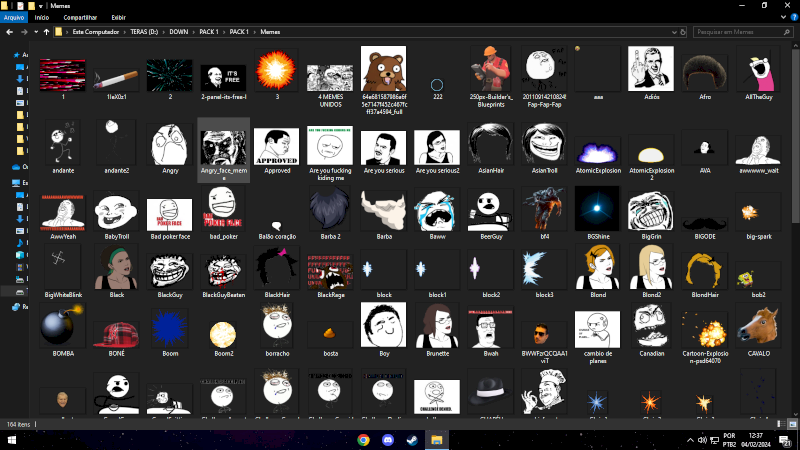Screen dimensions: 800x450
Task: Click TERAS (D:) in the address path
Action: 144,32
